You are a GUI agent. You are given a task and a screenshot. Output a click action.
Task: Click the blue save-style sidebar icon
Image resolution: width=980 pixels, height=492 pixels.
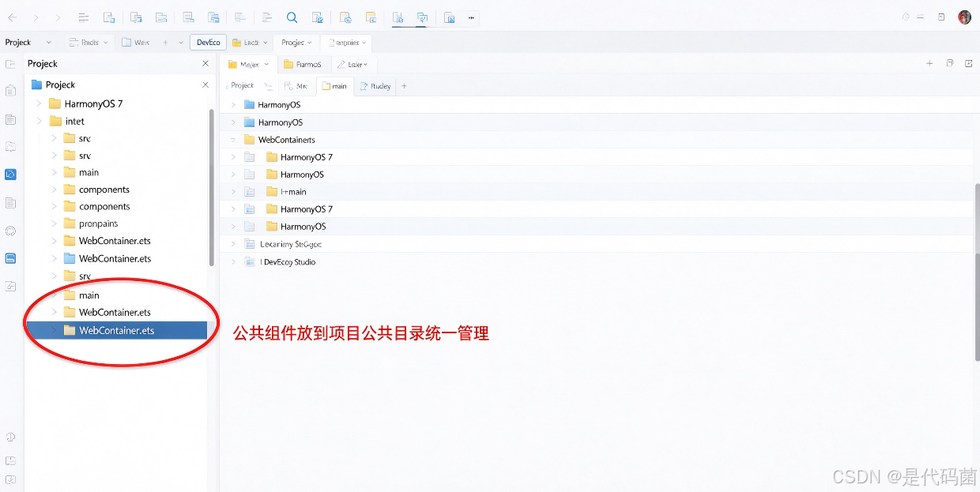coord(10,258)
